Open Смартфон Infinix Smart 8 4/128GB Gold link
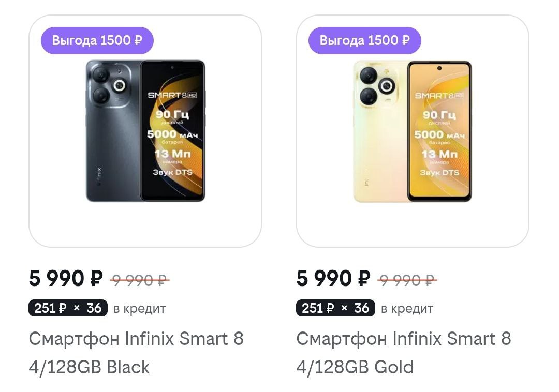 [x=403, y=353]
